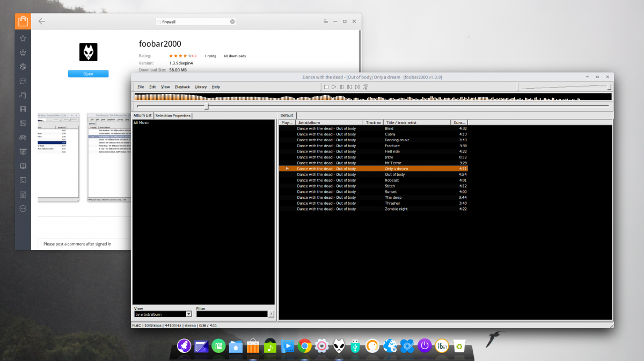Open the Library menu
This screenshot has width=644, height=361.
click(x=201, y=87)
